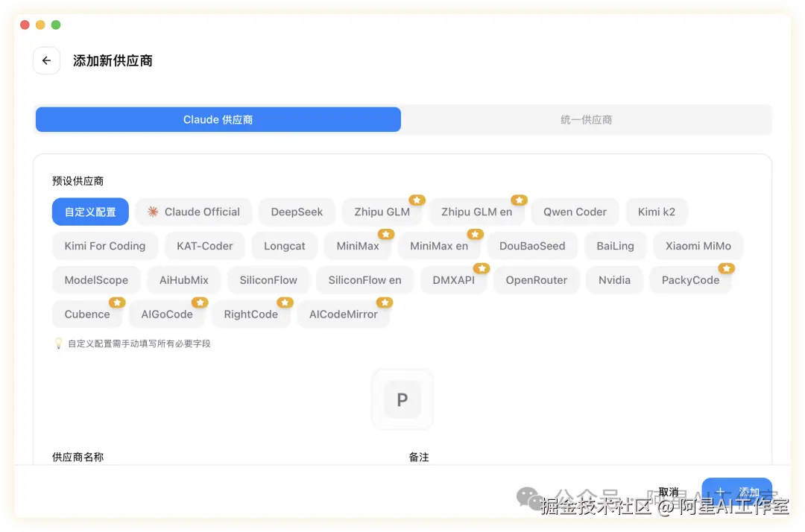
Task: Click the blue 添加 add button
Action: (x=736, y=492)
